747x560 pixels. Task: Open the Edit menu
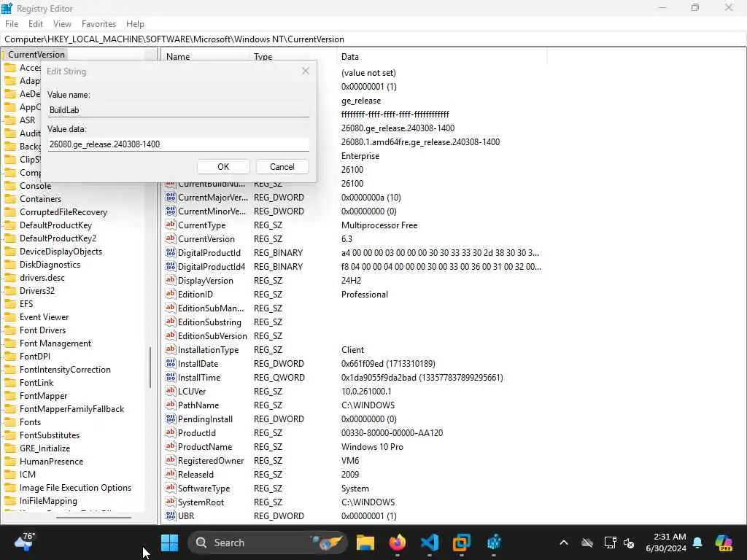click(x=35, y=24)
